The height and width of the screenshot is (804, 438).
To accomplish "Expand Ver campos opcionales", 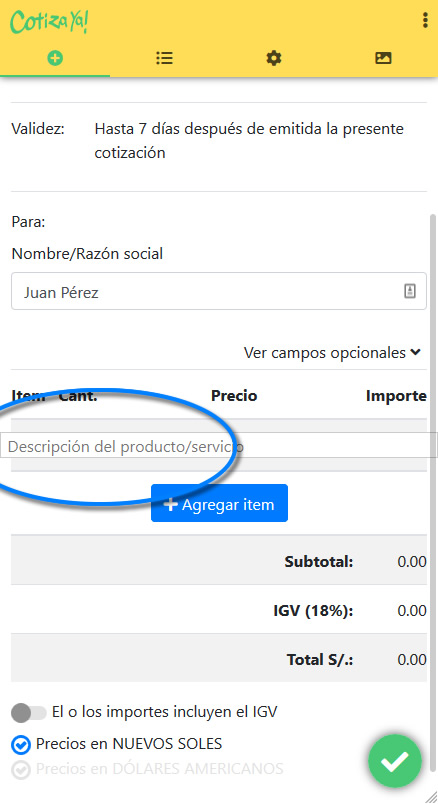I will click(x=332, y=353).
